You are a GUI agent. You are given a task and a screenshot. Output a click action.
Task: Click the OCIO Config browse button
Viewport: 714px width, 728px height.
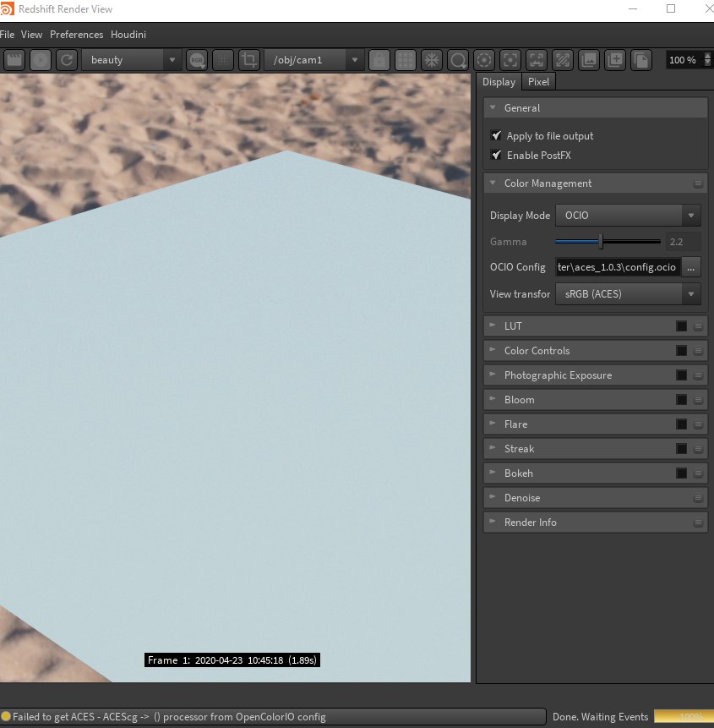click(691, 267)
